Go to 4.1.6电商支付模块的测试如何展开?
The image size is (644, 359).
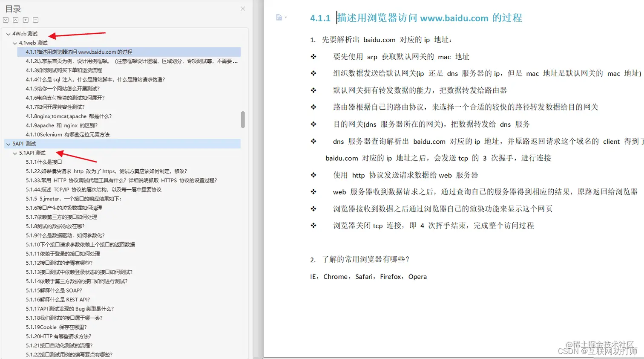point(65,98)
